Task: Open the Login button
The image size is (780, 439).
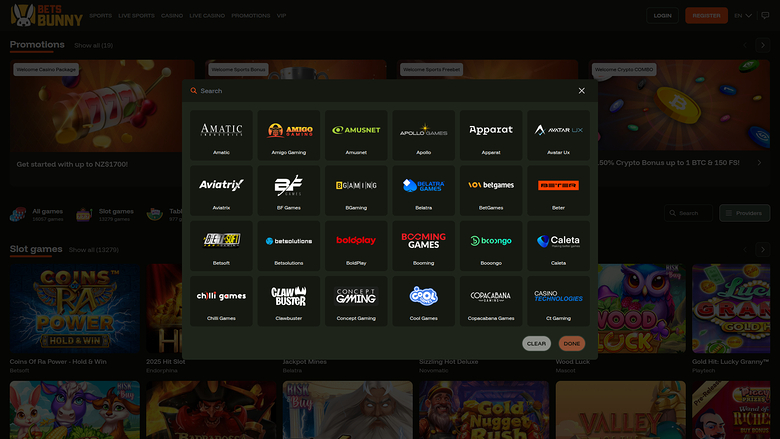Action: tap(662, 15)
